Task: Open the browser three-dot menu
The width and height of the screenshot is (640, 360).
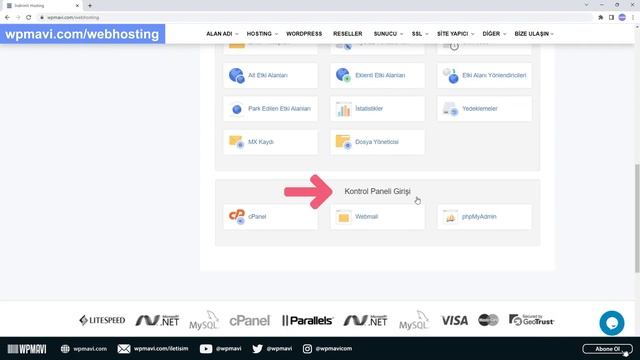Action: [x=633, y=18]
